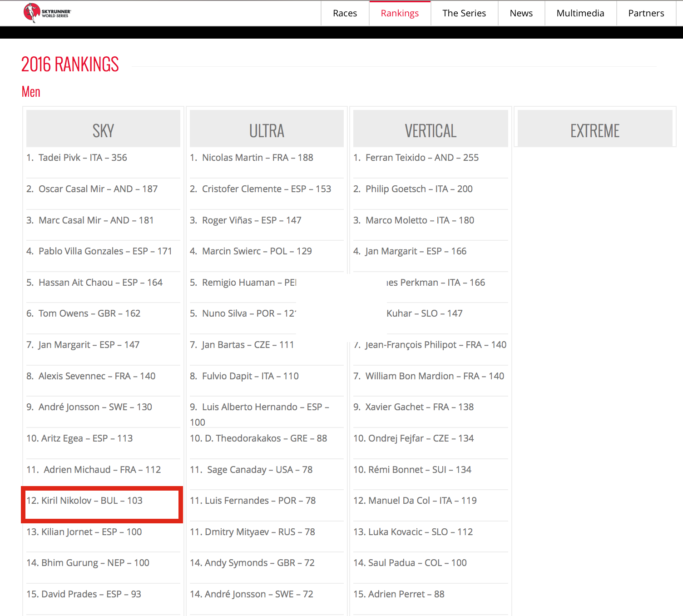
Task: Go to the News section
Action: pyautogui.click(x=521, y=13)
